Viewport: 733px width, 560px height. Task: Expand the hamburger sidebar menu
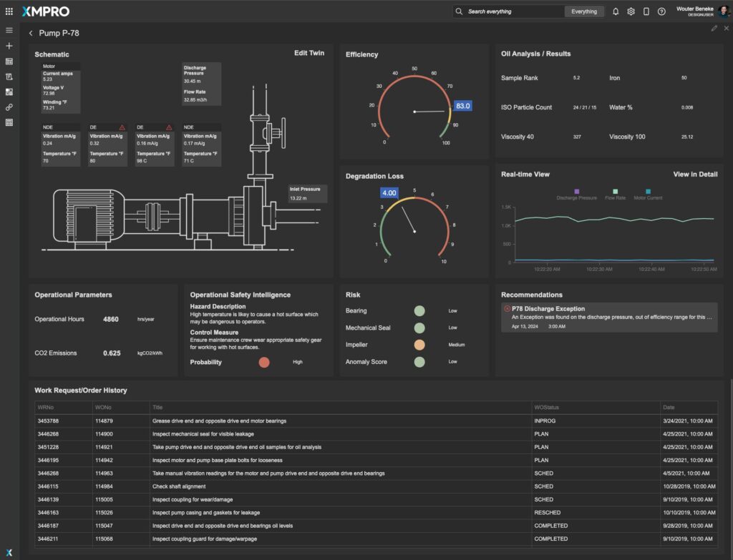pos(9,31)
